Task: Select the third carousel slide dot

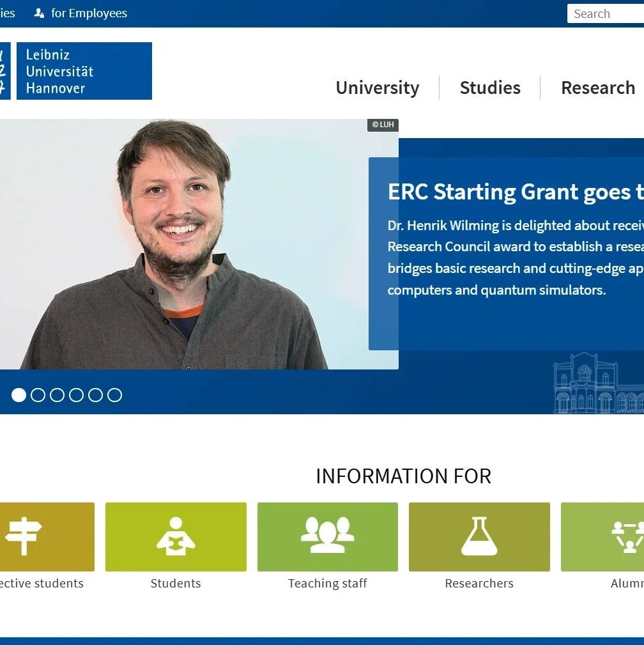Action: coord(57,395)
